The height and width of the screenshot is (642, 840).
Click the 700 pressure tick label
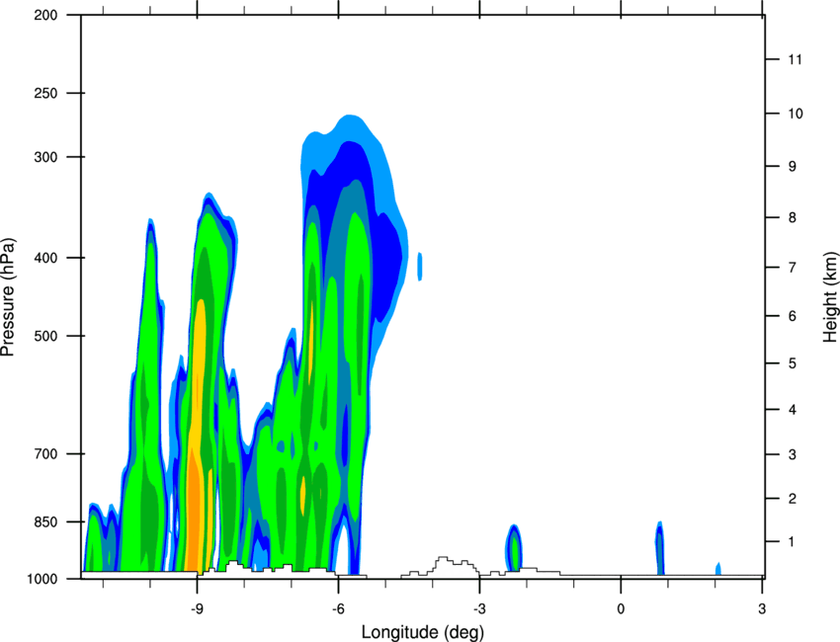(45, 453)
